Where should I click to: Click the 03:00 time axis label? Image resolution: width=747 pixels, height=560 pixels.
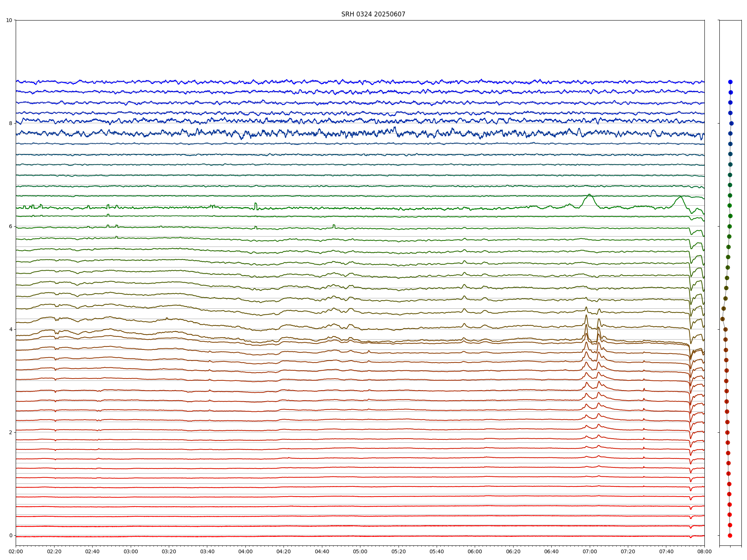(x=131, y=551)
